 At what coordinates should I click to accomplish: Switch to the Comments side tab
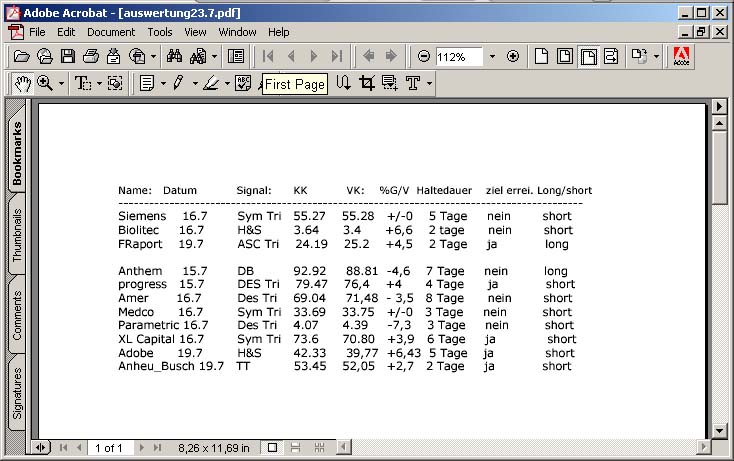(x=17, y=315)
